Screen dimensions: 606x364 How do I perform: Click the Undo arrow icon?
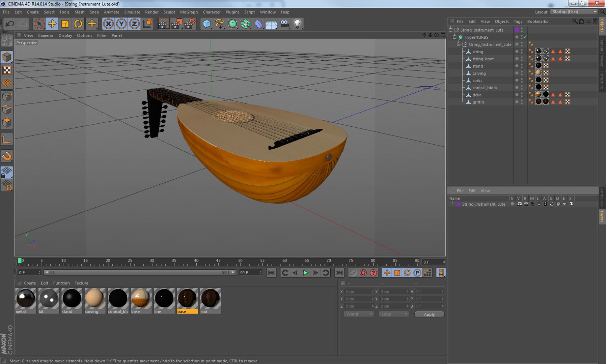10,24
